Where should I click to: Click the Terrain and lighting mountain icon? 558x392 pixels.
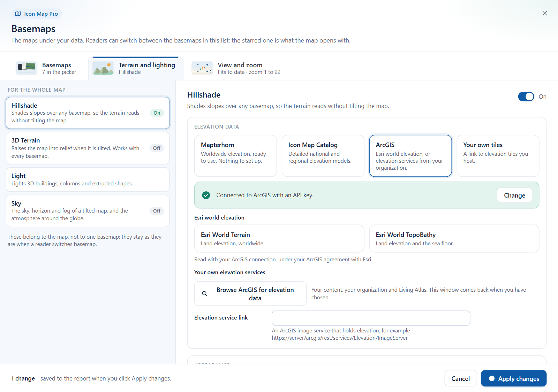pyautogui.click(x=103, y=68)
